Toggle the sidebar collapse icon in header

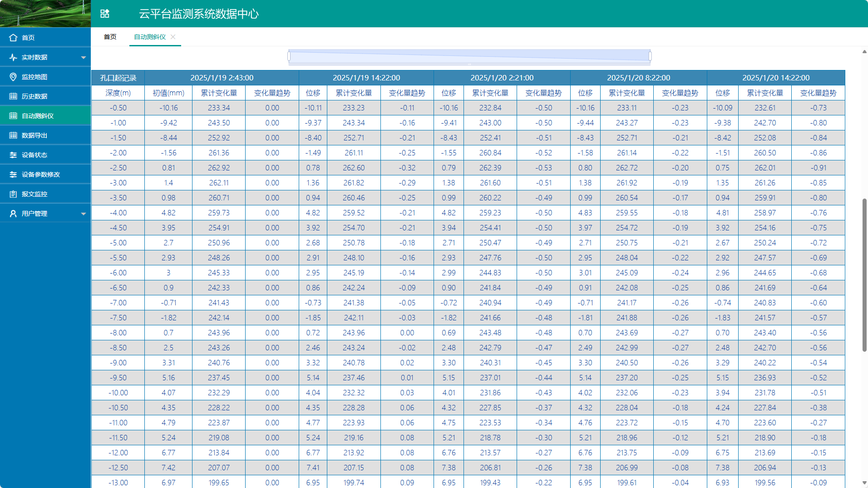tap(105, 14)
